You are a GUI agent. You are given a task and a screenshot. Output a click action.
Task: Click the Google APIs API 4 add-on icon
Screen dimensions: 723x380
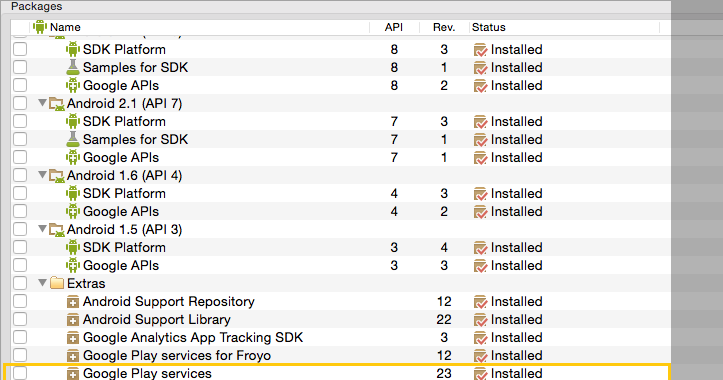[72, 211]
